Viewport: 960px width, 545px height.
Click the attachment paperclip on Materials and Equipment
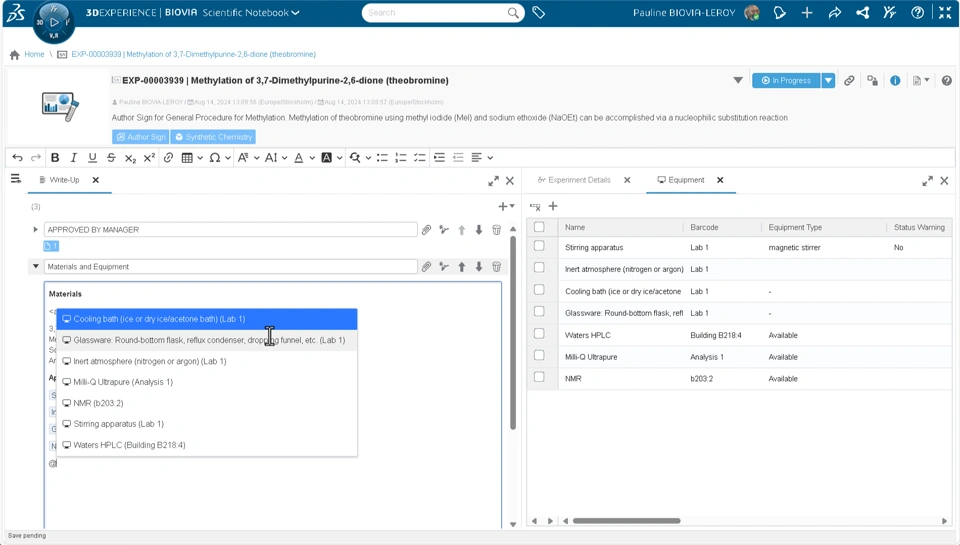(x=426, y=267)
